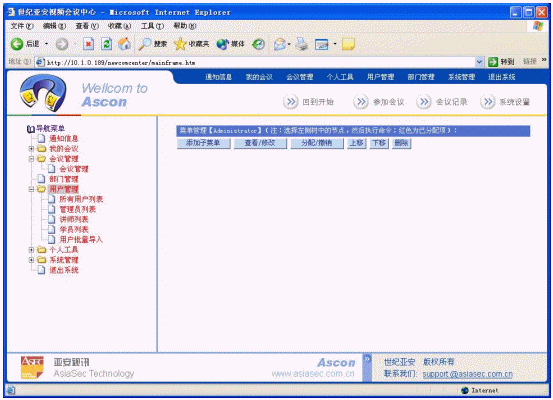This screenshot has width=553, height=400.
Task: Open the address bar dropdown arrow
Action: point(479,62)
